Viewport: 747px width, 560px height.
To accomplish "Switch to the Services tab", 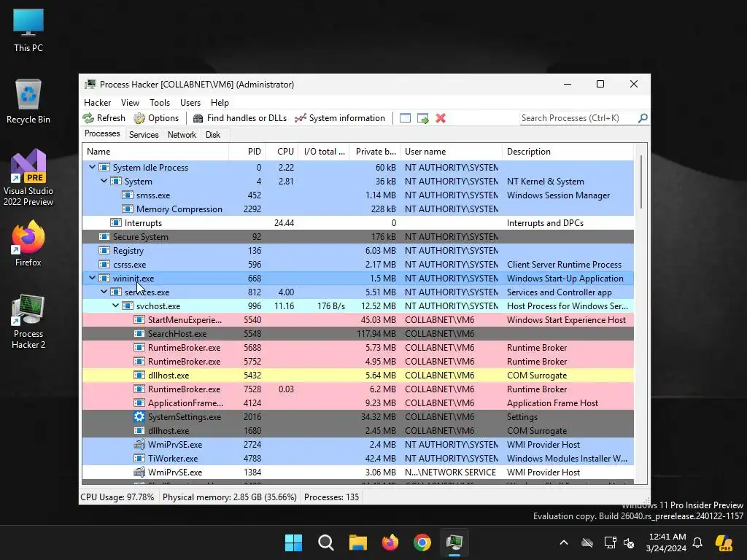I will 144,135.
